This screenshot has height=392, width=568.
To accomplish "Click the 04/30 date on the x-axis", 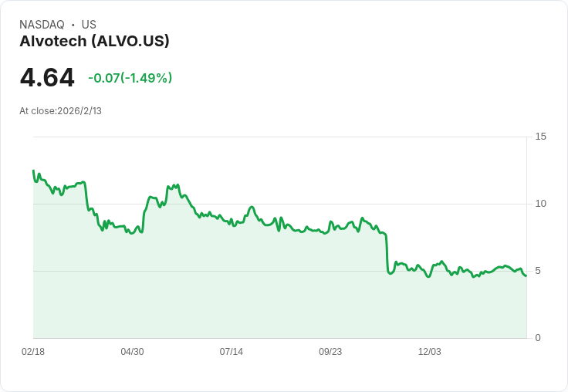I will click(132, 352).
